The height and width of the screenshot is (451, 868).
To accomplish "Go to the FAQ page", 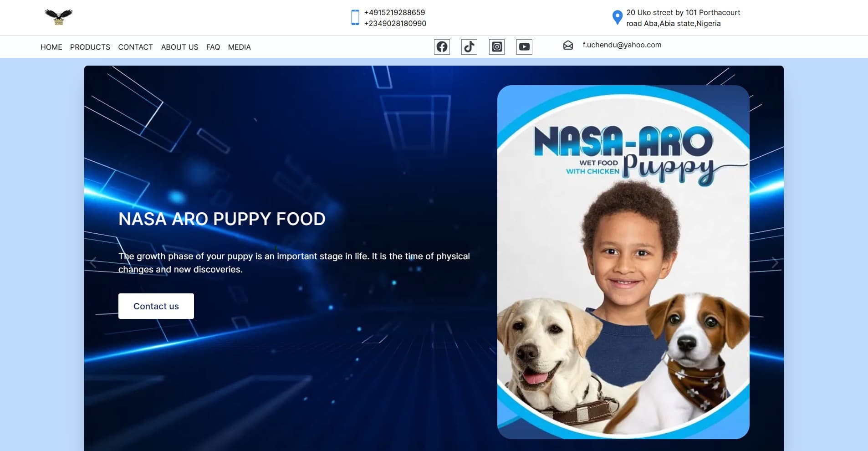I will 213,47.
